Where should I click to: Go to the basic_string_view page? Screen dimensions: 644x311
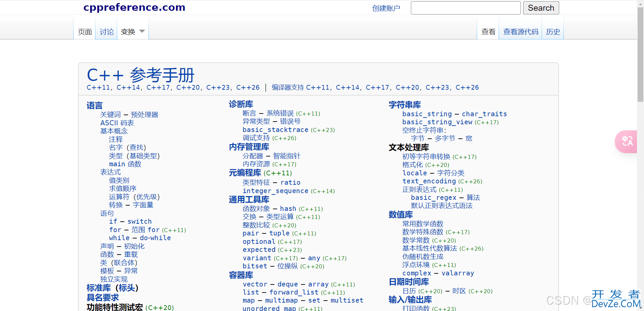437,122
